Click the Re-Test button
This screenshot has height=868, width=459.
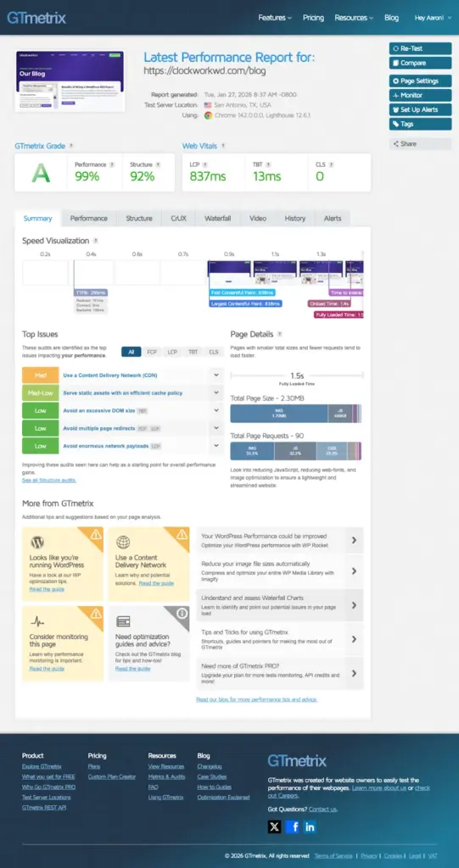[x=420, y=48]
